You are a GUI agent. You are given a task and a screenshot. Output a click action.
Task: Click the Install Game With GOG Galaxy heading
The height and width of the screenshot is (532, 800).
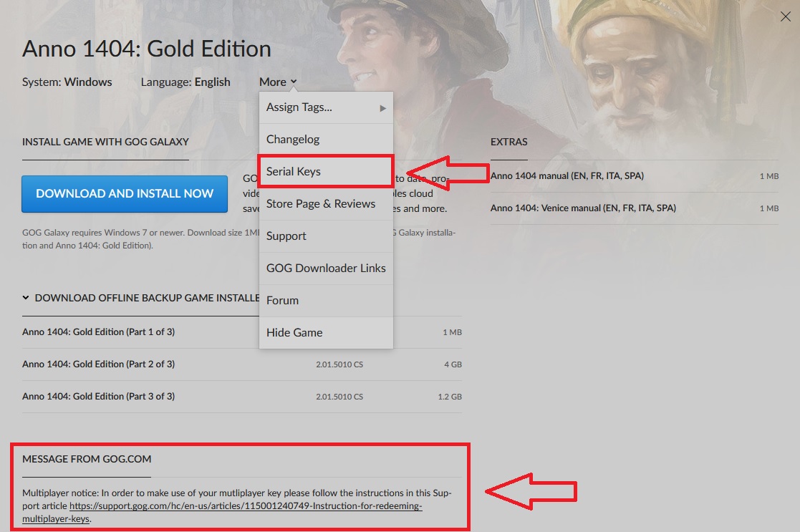click(x=105, y=142)
